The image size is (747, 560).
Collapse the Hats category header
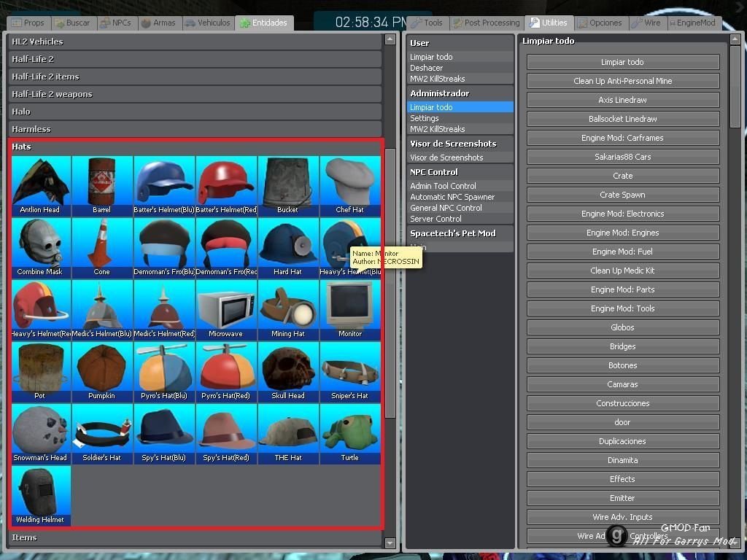point(195,147)
